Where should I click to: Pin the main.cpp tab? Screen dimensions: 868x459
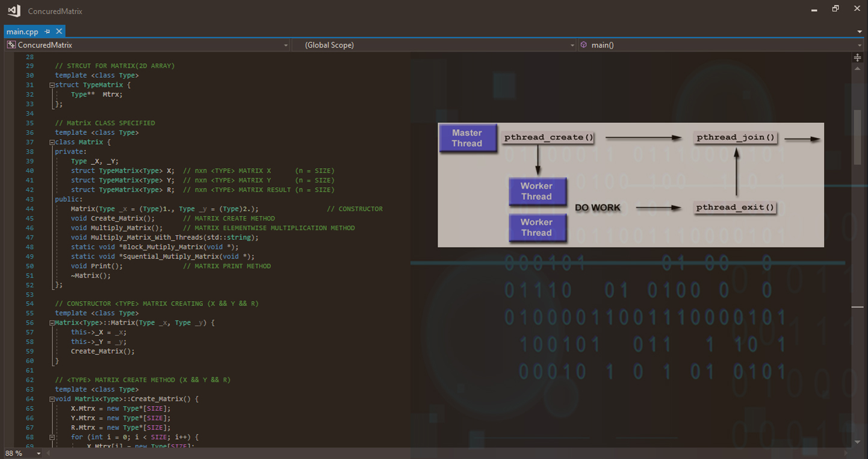click(48, 31)
